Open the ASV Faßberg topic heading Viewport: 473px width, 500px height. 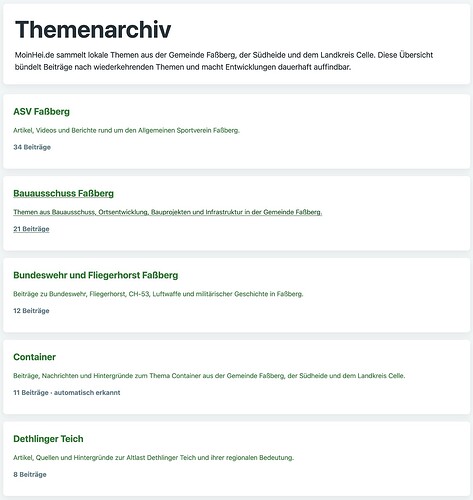(41, 112)
